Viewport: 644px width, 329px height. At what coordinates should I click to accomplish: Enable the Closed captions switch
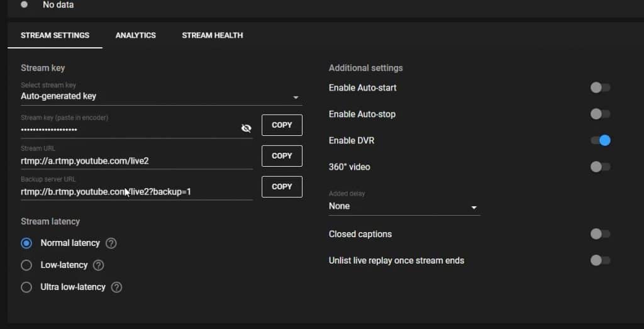(600, 234)
